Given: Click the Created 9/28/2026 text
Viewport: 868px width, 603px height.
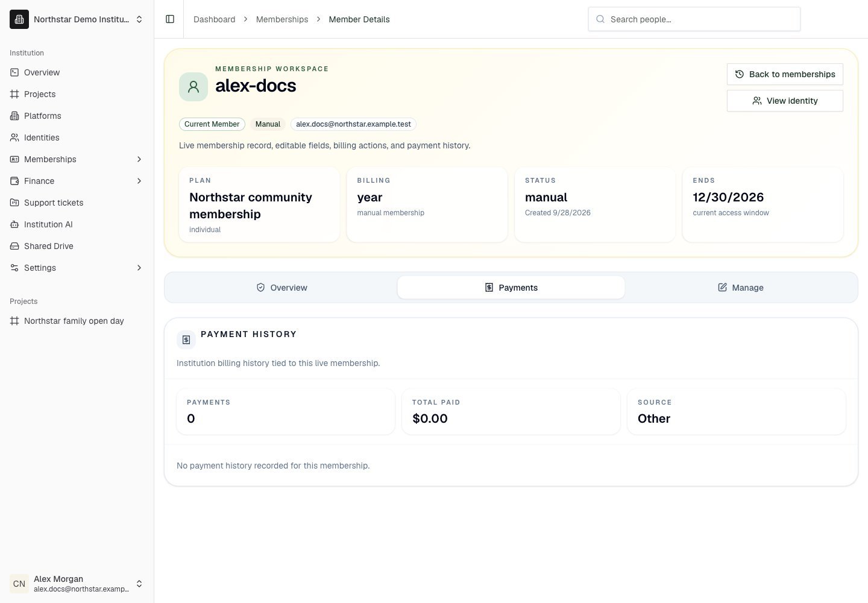Looking at the screenshot, I should pyautogui.click(x=558, y=213).
